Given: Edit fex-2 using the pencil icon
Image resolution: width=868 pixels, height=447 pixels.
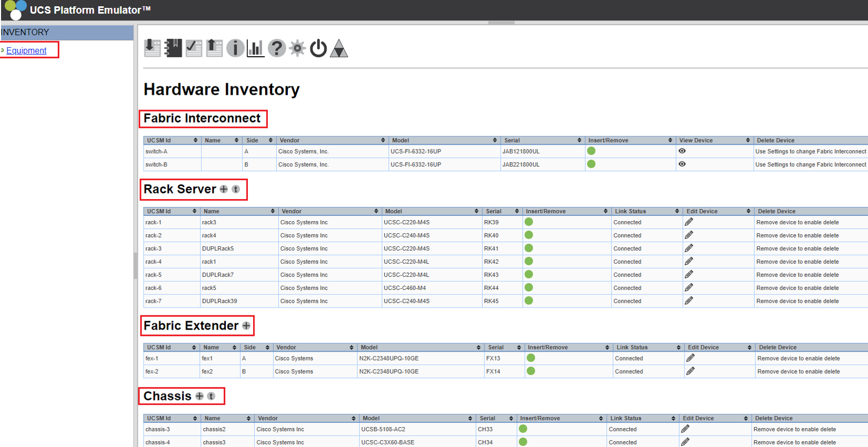Looking at the screenshot, I should point(691,371).
